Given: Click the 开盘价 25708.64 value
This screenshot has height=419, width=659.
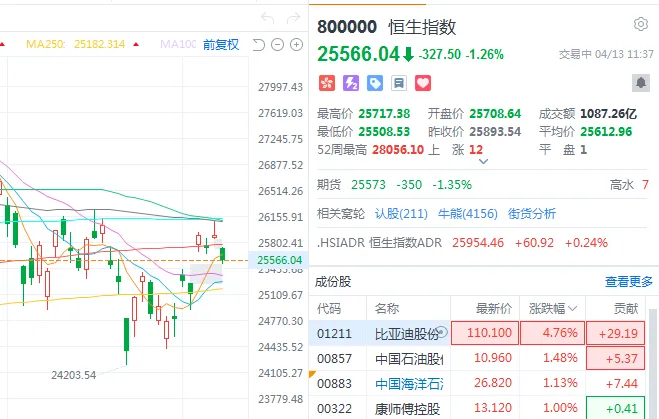Looking at the screenshot, I should [x=495, y=113].
